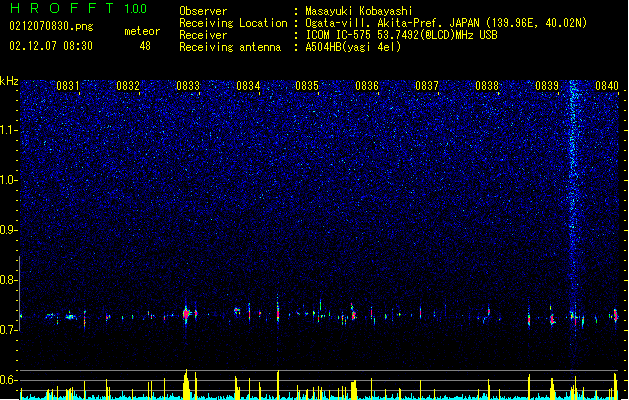This screenshot has height=400, width=629.
Task: Click the 0.7 kHz axis label
Action: point(9,330)
